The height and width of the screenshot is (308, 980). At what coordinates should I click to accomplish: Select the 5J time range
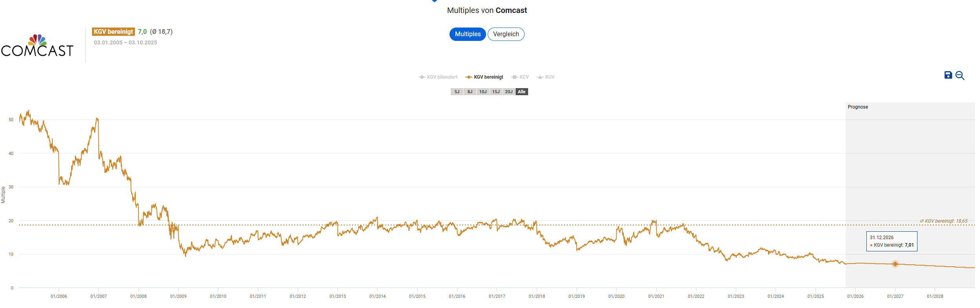[457, 92]
